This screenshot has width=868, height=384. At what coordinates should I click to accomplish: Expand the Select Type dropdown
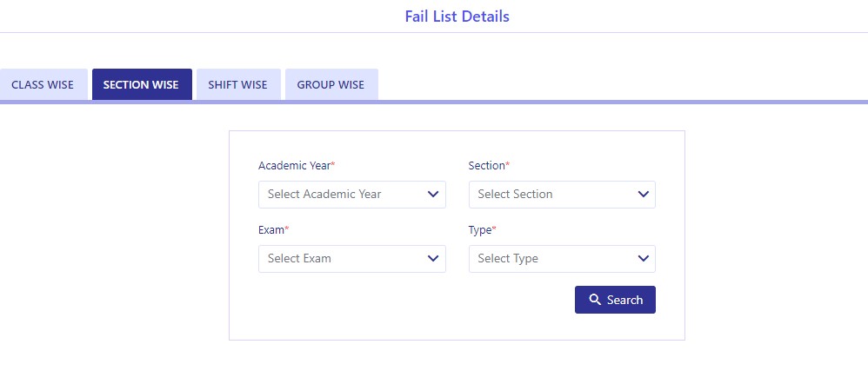pyautogui.click(x=561, y=259)
